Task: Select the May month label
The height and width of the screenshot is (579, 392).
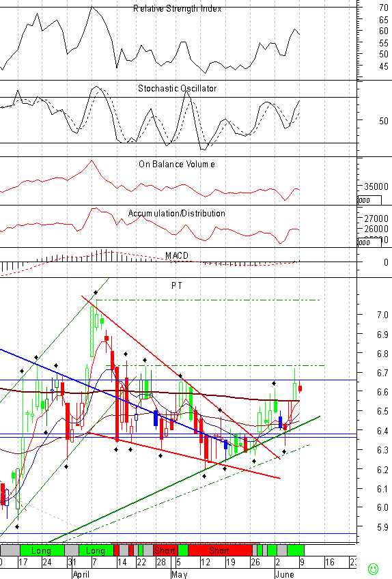Action: click(180, 574)
